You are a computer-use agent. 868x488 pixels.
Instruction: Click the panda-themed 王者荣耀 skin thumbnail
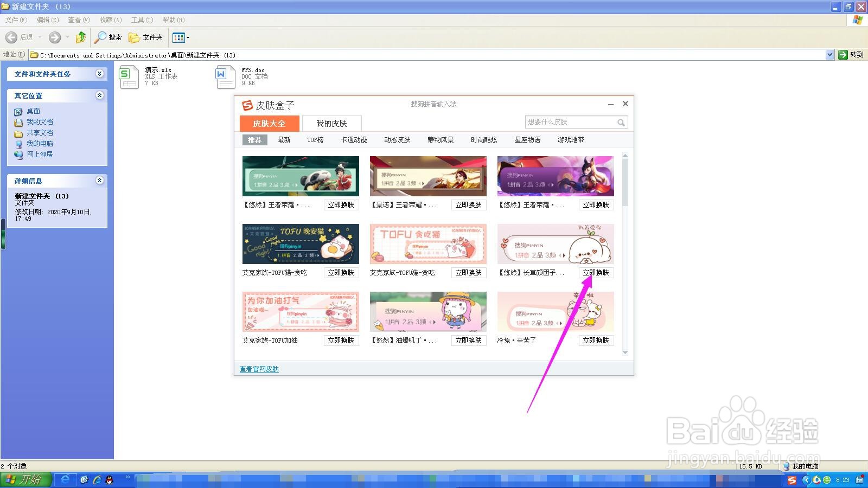(301, 176)
